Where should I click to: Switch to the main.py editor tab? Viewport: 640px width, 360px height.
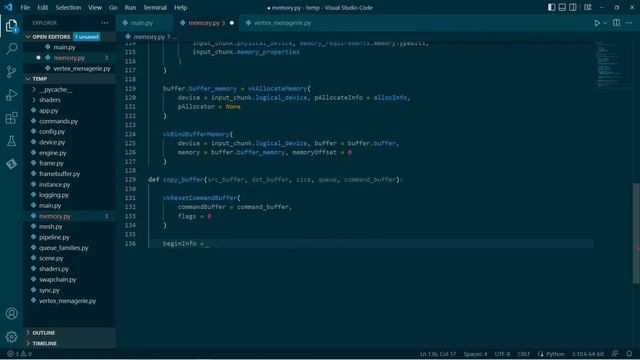(145, 23)
